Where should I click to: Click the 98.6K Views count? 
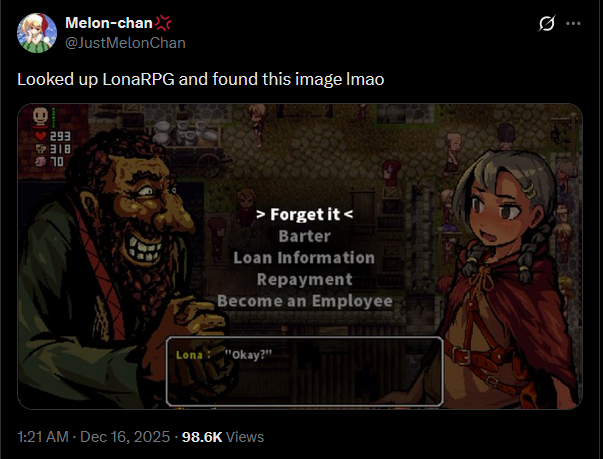[x=223, y=437]
